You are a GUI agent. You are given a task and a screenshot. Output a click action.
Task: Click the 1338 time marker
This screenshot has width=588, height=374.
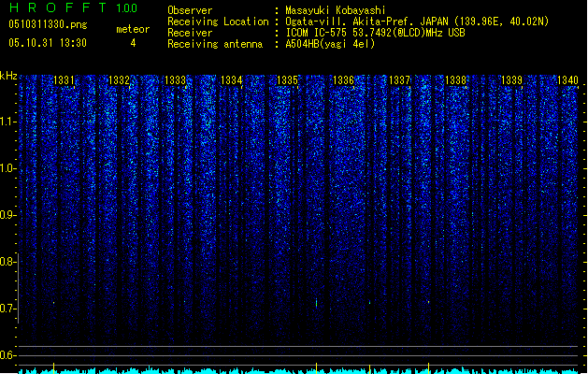tap(455, 80)
